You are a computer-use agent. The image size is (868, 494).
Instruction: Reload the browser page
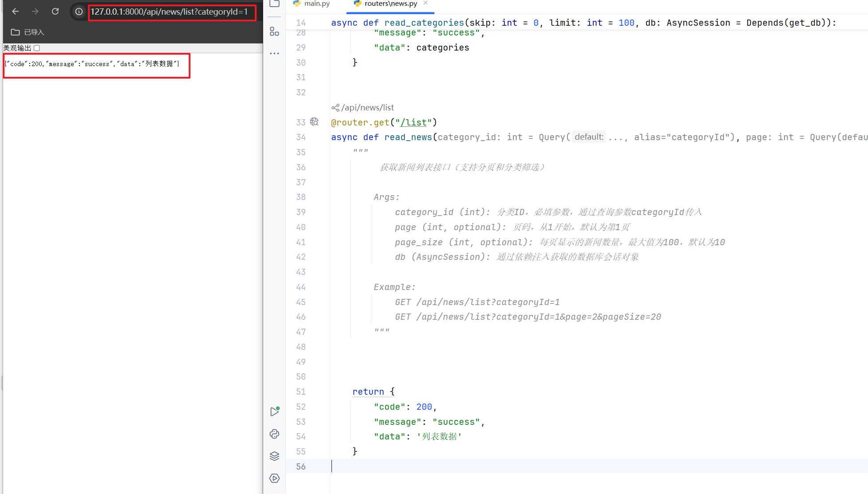(x=55, y=12)
